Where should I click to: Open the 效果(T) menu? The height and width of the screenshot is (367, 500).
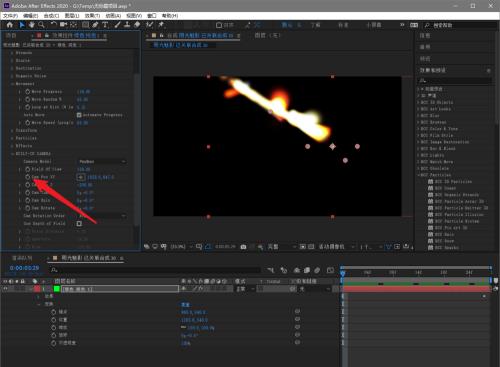92,16
